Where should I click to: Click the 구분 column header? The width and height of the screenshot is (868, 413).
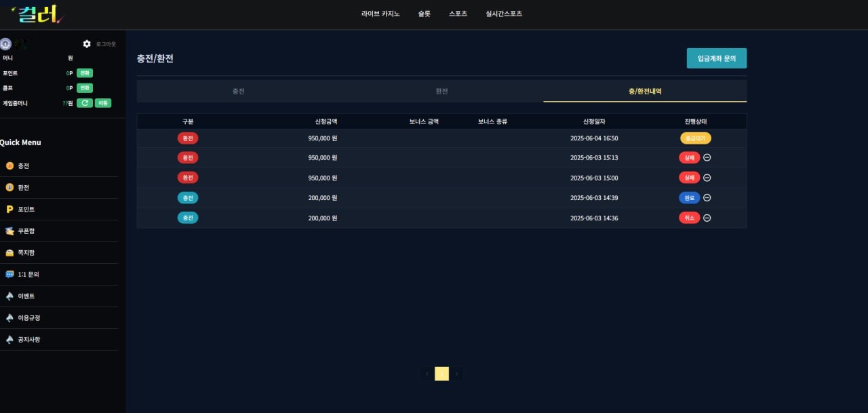point(188,121)
